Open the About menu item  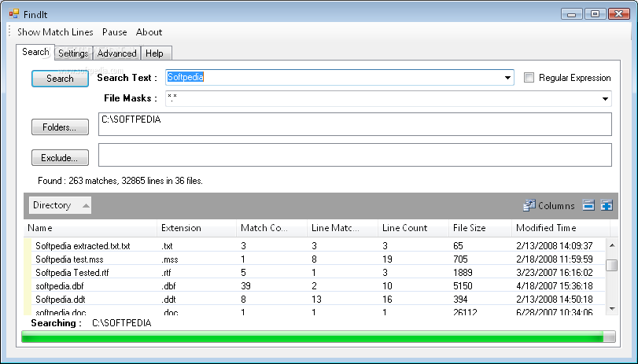tap(149, 32)
